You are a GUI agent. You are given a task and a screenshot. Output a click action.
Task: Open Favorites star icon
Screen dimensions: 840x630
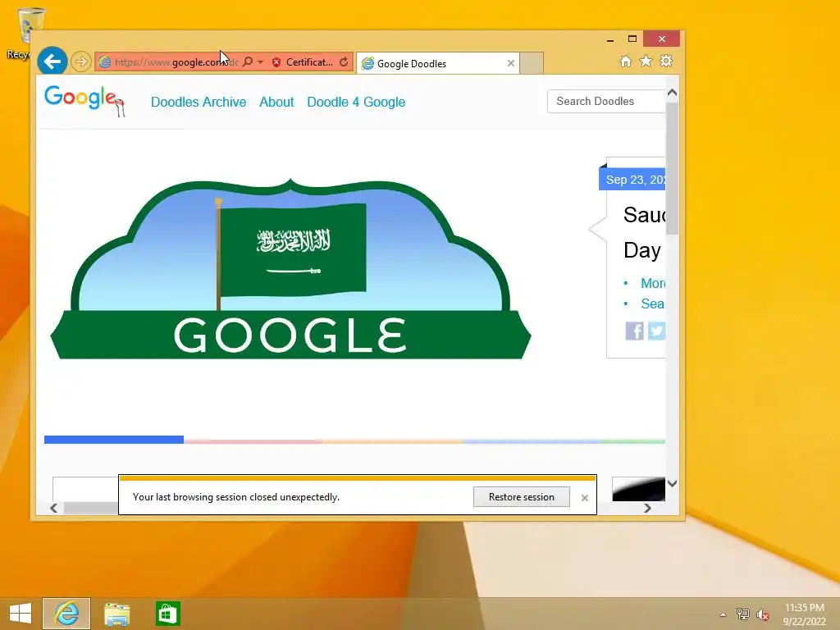click(646, 62)
